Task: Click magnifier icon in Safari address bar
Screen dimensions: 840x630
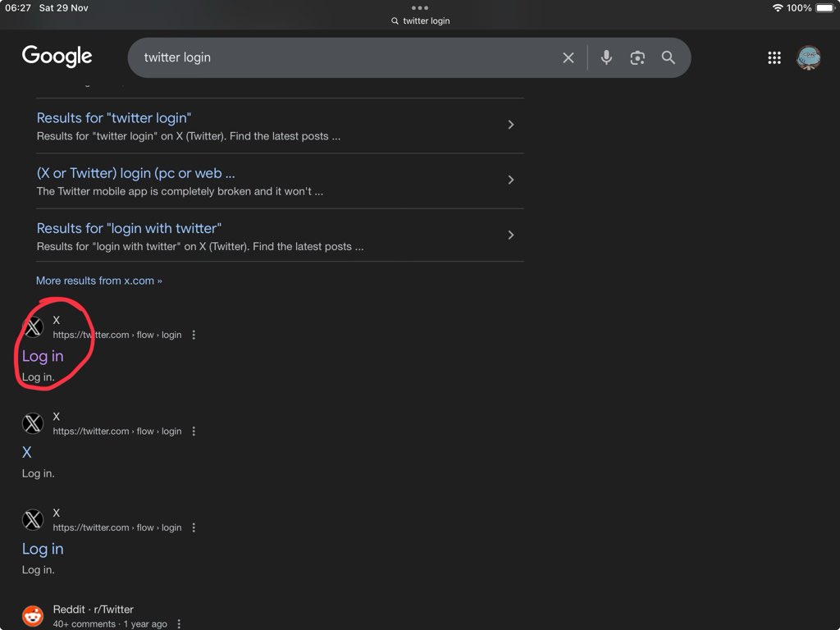Action: [395, 21]
